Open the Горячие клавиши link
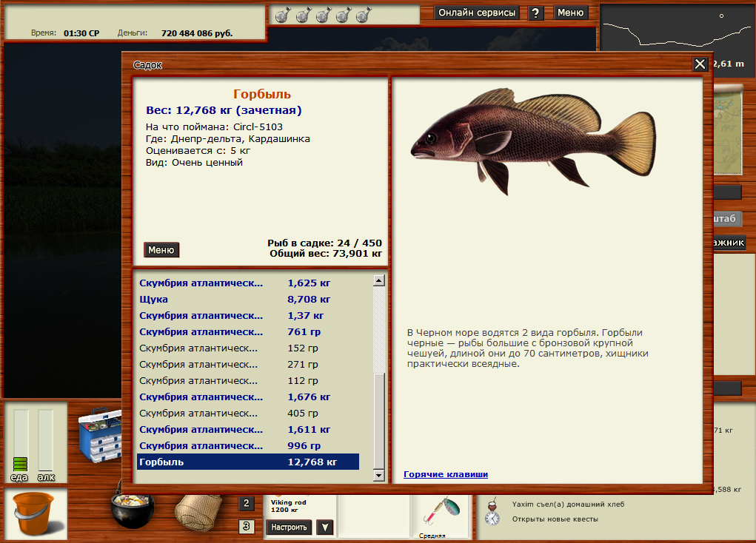 [x=446, y=474]
